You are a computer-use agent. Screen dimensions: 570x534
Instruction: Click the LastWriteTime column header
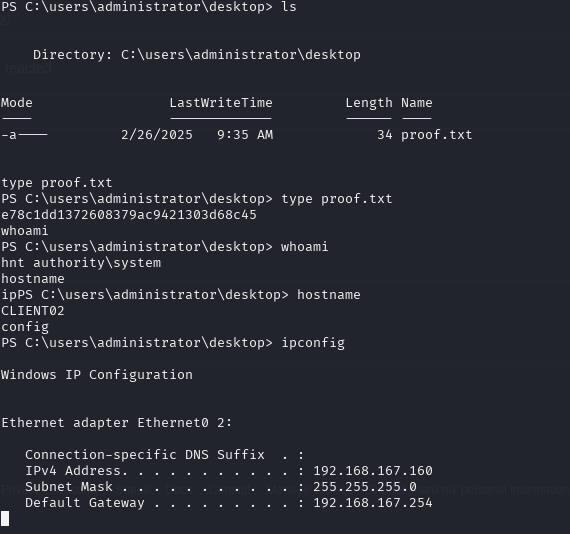[221, 103]
